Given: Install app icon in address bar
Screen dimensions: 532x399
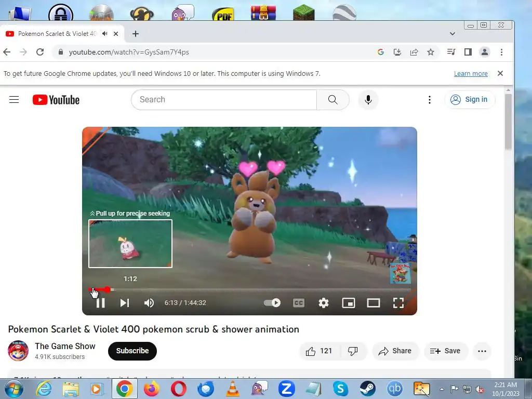Looking at the screenshot, I should click(397, 52).
